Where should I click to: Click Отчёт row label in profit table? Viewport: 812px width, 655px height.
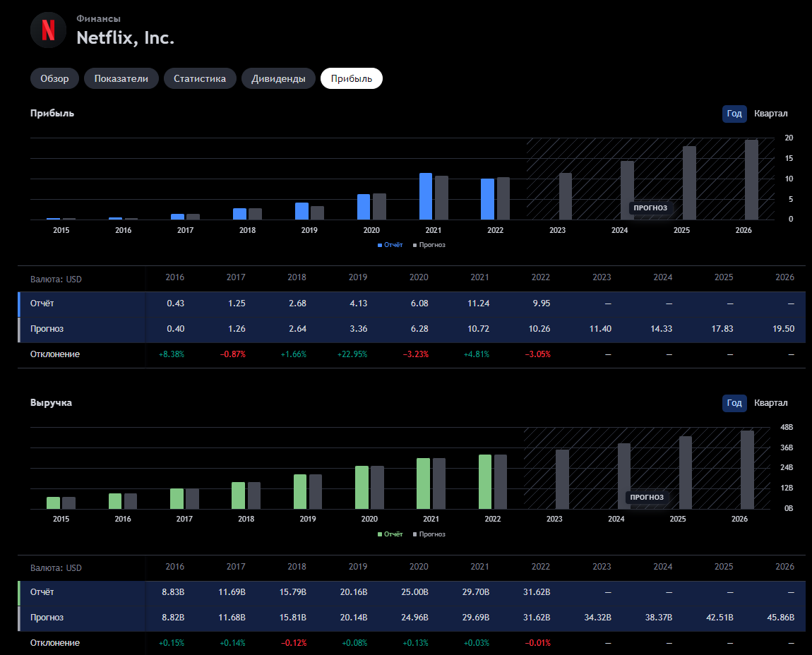click(42, 304)
